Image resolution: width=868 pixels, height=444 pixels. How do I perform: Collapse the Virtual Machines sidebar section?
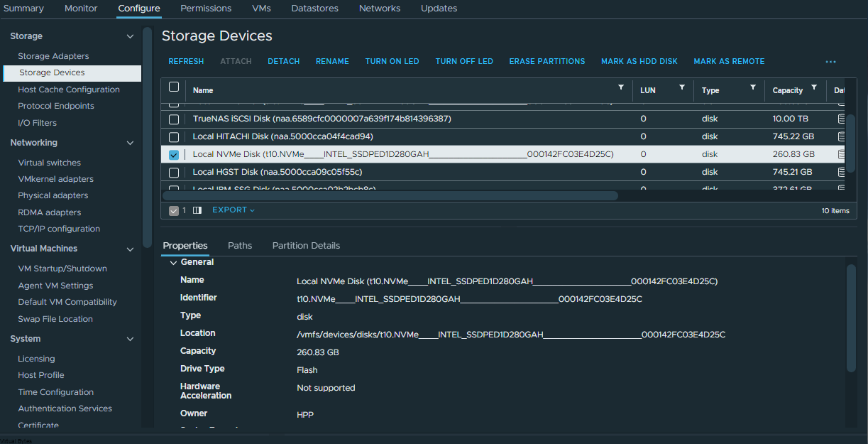pos(130,249)
